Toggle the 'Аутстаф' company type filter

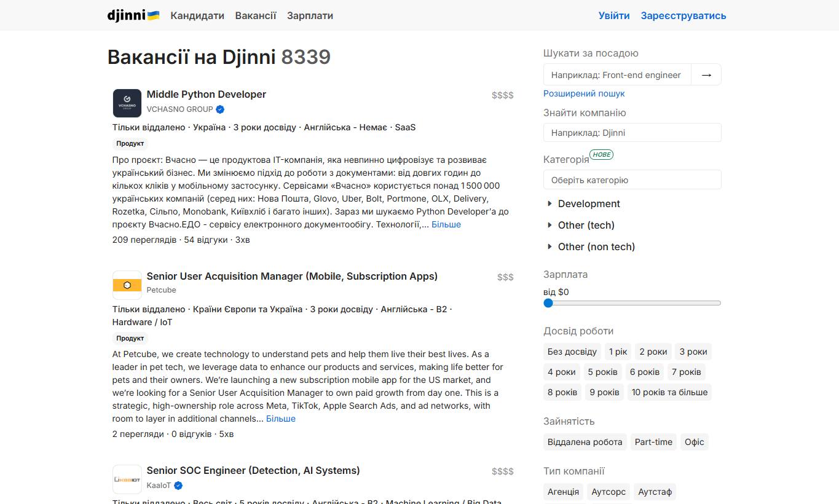pyautogui.click(x=655, y=492)
